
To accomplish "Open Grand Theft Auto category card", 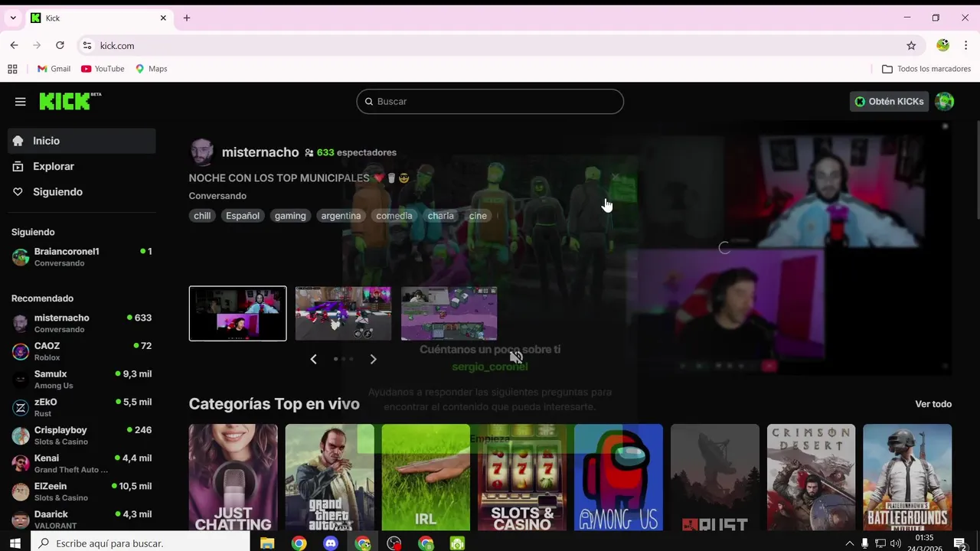I will [330, 478].
